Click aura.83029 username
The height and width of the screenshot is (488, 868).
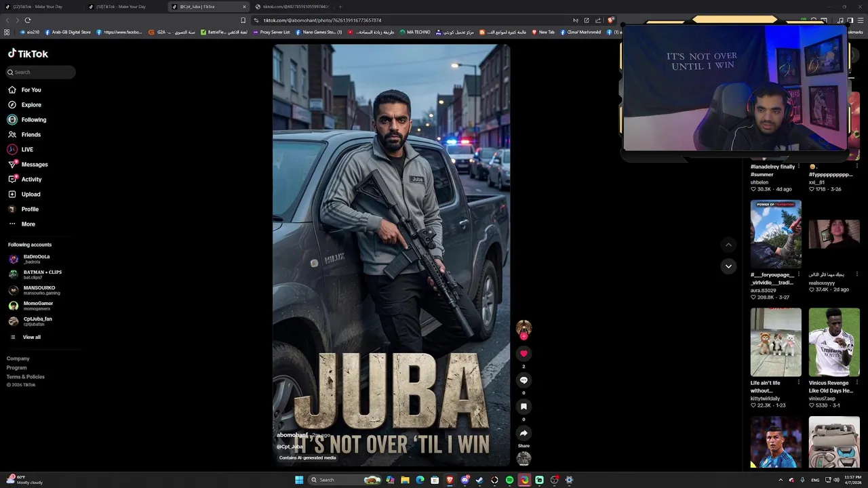pyautogui.click(x=763, y=290)
